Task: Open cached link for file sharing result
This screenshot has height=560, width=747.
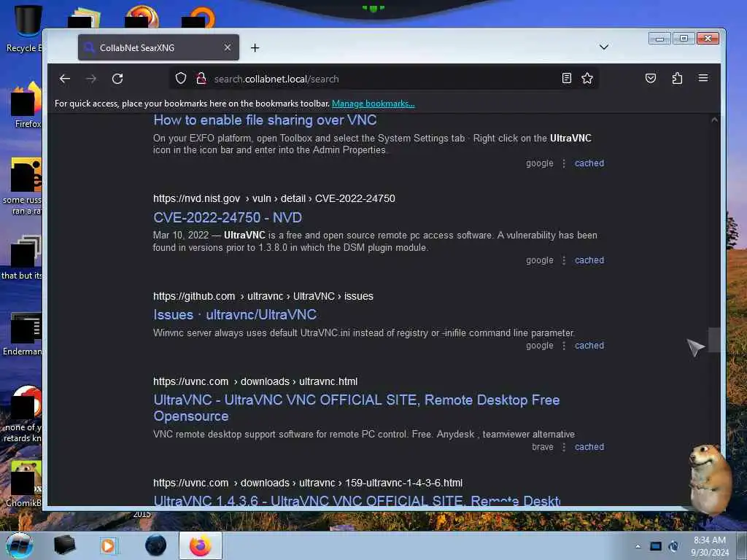Action: pyautogui.click(x=589, y=163)
